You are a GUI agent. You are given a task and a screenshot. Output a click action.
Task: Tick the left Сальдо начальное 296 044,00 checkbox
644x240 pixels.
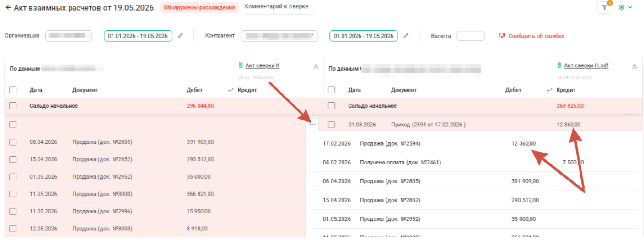click(13, 106)
